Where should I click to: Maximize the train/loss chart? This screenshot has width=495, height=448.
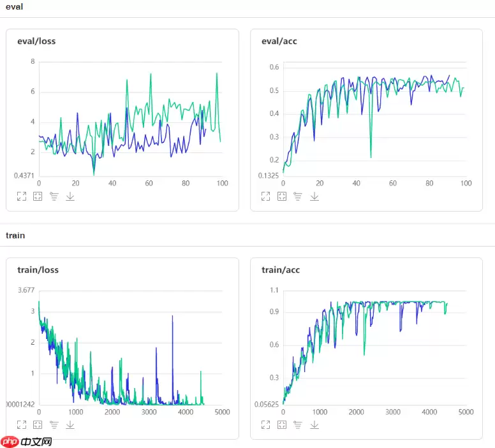tap(22, 424)
